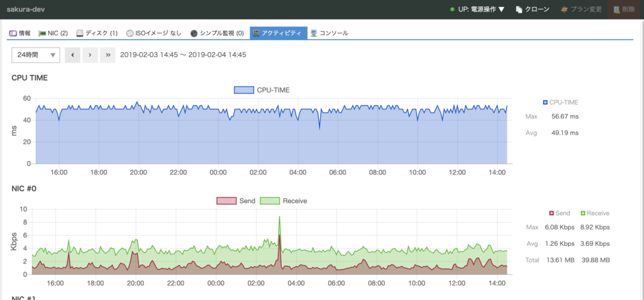
Task: Click the 1.26 Kbps Send average value
Action: click(559, 243)
